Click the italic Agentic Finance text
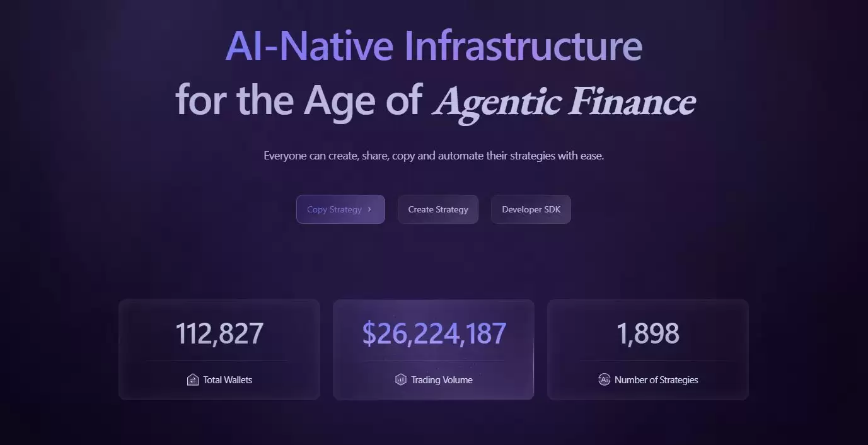The height and width of the screenshot is (445, 868). click(565, 101)
